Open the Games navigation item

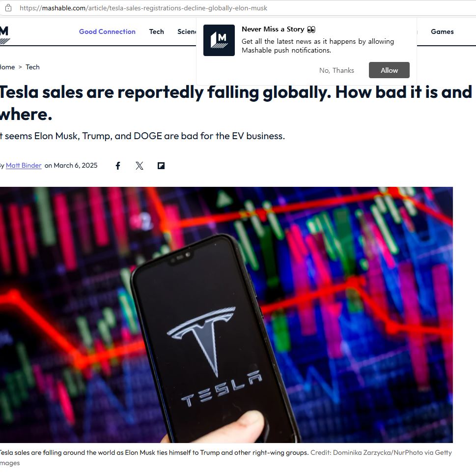pyautogui.click(x=442, y=31)
